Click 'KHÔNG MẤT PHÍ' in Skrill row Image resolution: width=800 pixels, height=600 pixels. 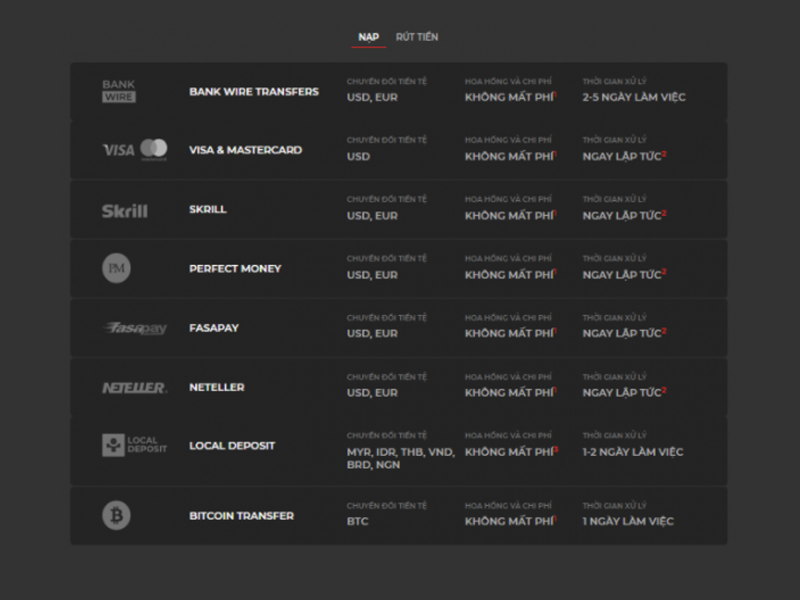pyautogui.click(x=509, y=215)
